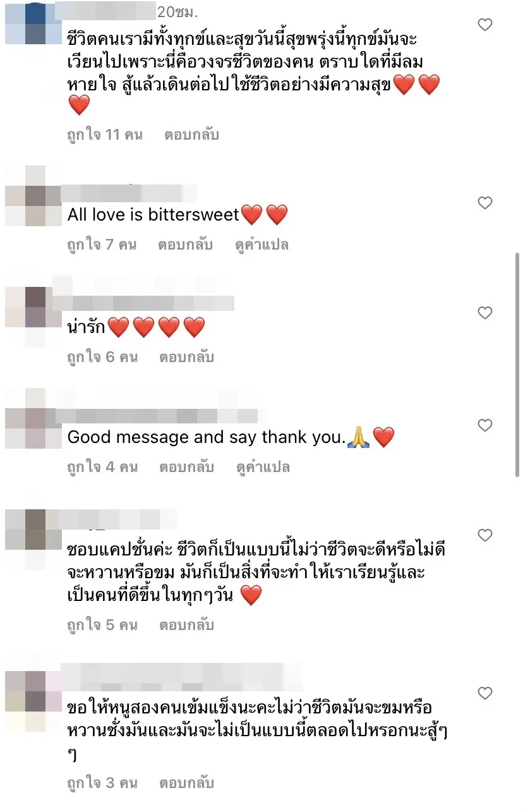
Task: Reply to the last comment with 3 likes
Action: [x=186, y=783]
